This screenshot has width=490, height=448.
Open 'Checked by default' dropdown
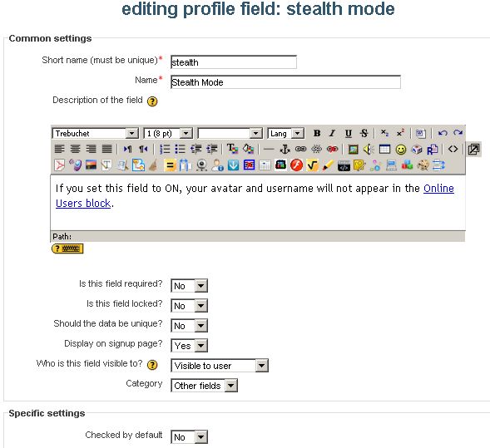tap(189, 437)
